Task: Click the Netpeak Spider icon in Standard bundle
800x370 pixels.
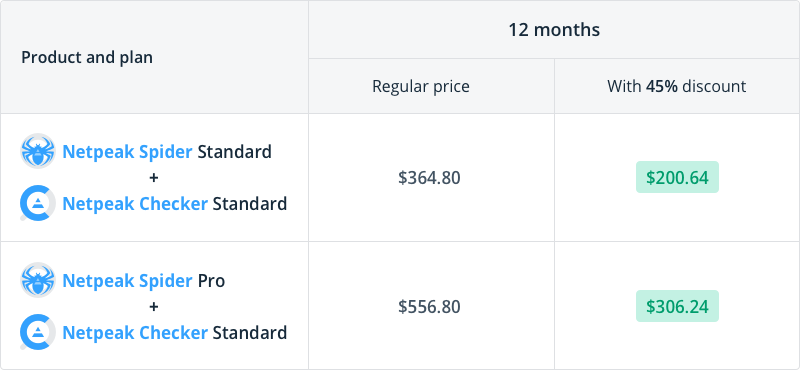Action: [x=38, y=151]
